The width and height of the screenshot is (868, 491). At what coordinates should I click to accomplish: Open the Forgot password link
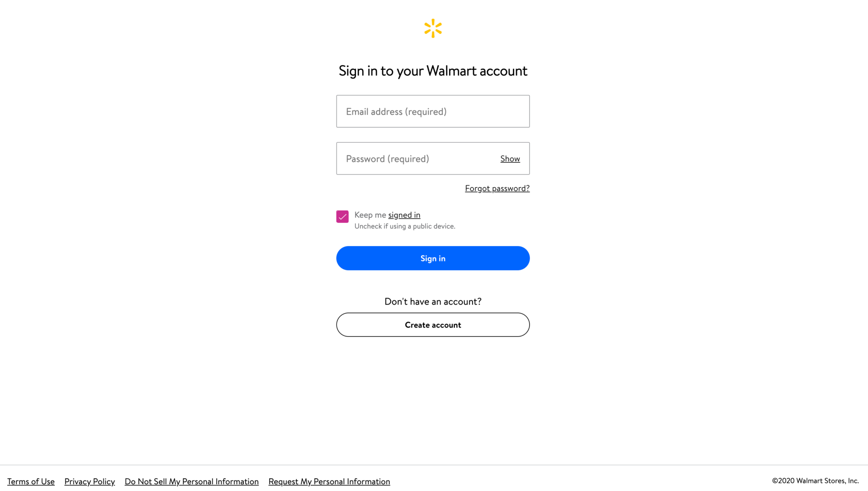[x=497, y=188]
